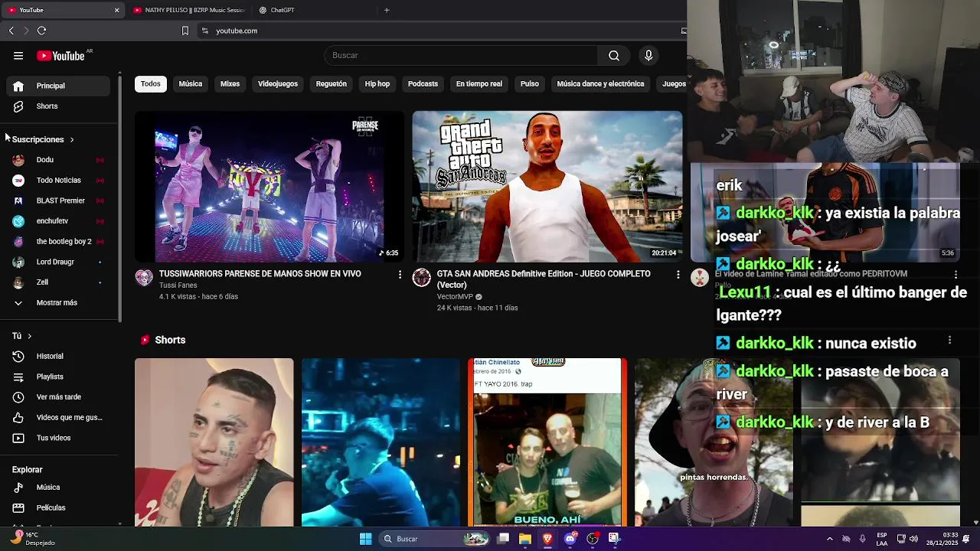Open Short with tattooed face man
This screenshot has height=551, width=980.
click(214, 442)
